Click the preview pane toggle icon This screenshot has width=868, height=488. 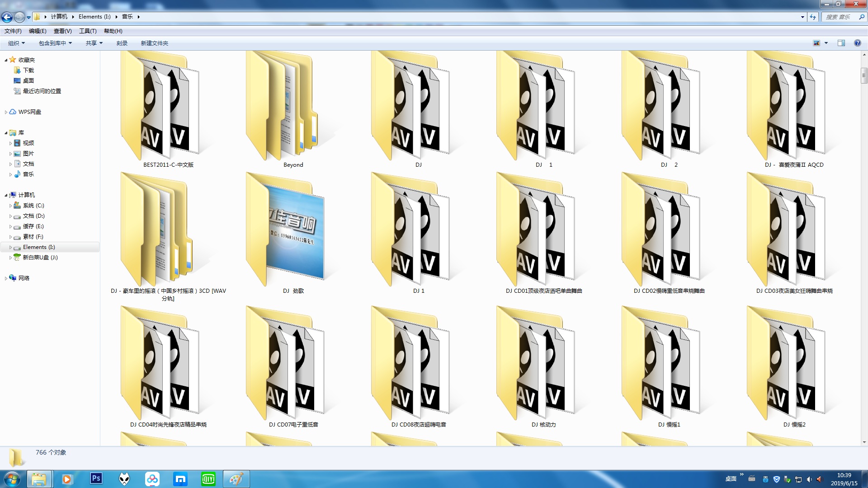tap(841, 43)
